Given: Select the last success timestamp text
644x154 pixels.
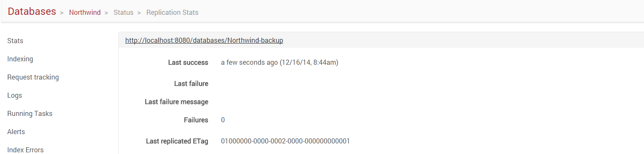Looking at the screenshot, I should tap(280, 63).
